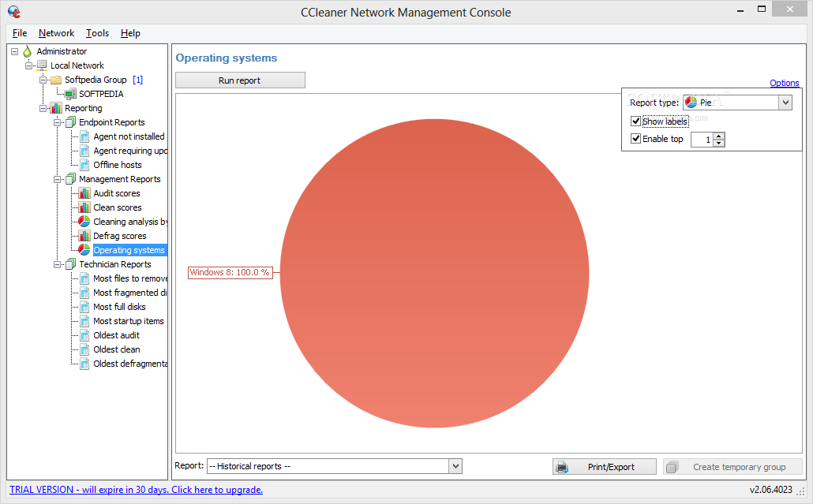Click the v2.06.4023 version text

[770, 490]
